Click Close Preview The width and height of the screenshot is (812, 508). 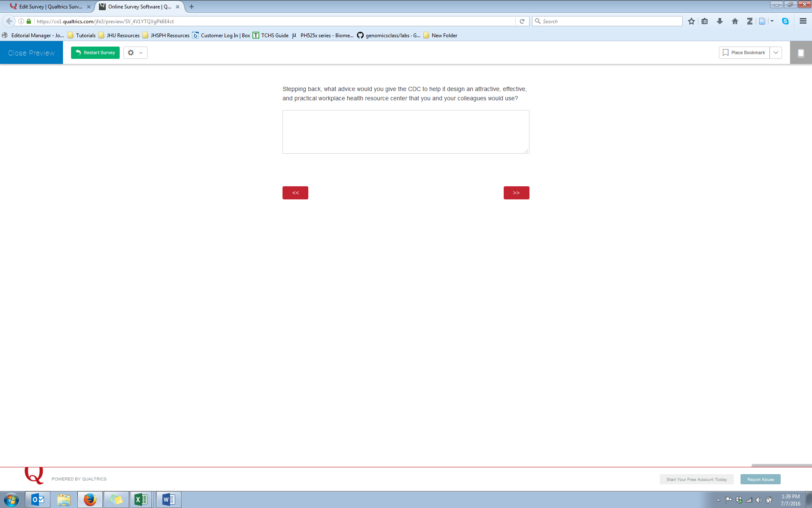(31, 53)
